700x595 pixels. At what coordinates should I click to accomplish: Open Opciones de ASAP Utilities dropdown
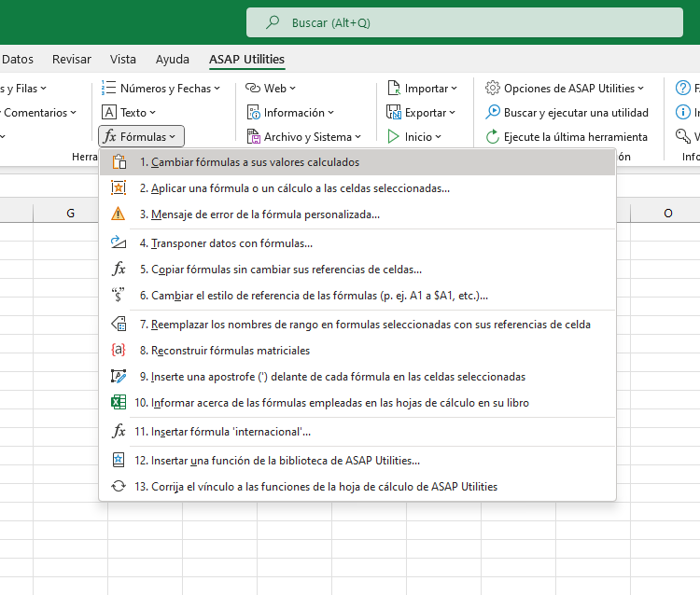(x=565, y=89)
